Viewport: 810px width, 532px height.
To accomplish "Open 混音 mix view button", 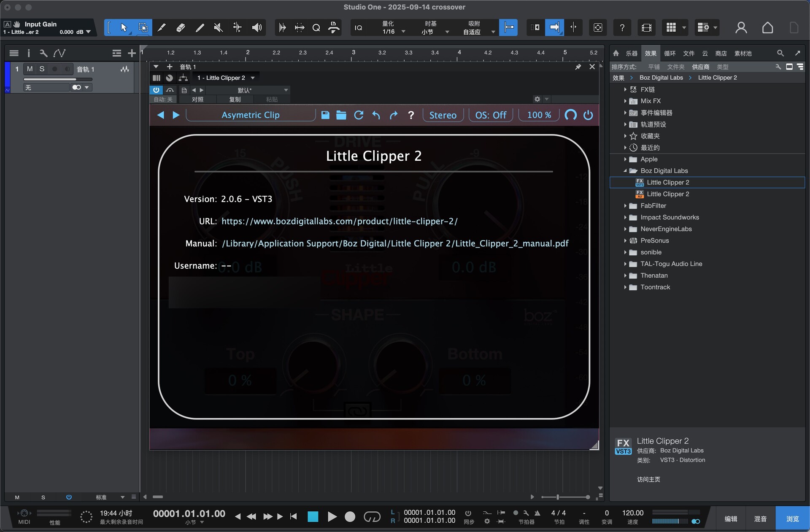I will point(760,519).
